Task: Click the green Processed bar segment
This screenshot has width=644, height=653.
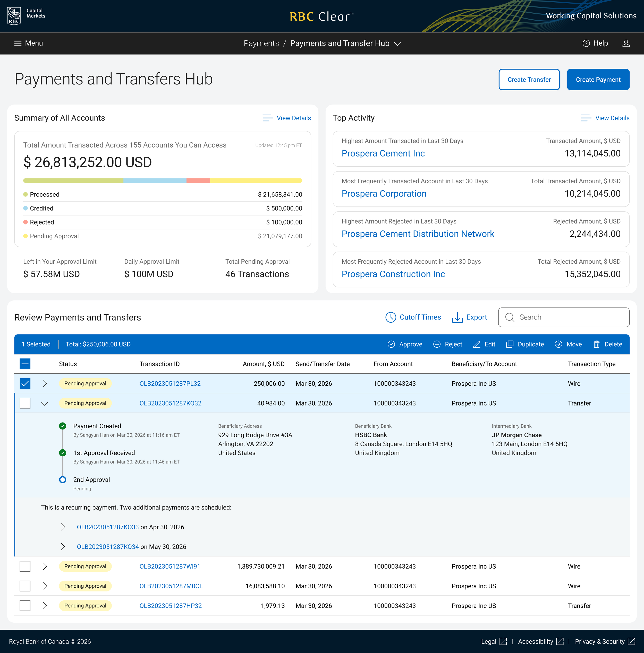Action: (x=73, y=181)
